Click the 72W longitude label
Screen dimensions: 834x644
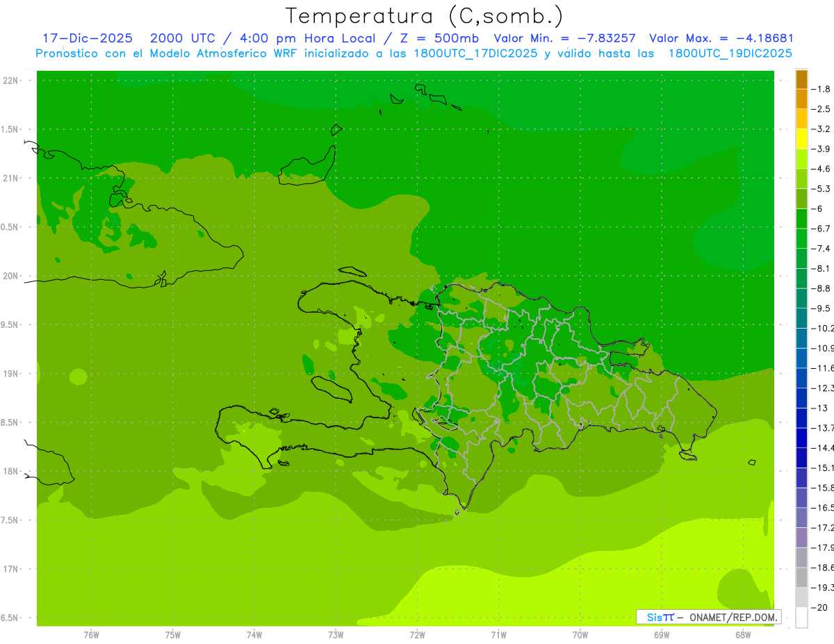pos(417,635)
